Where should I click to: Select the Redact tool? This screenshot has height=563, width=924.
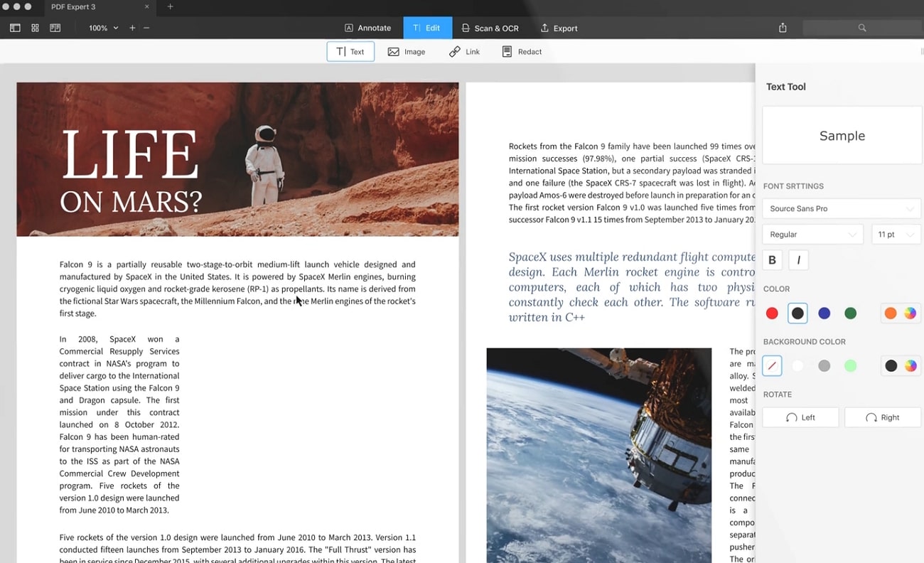point(522,50)
